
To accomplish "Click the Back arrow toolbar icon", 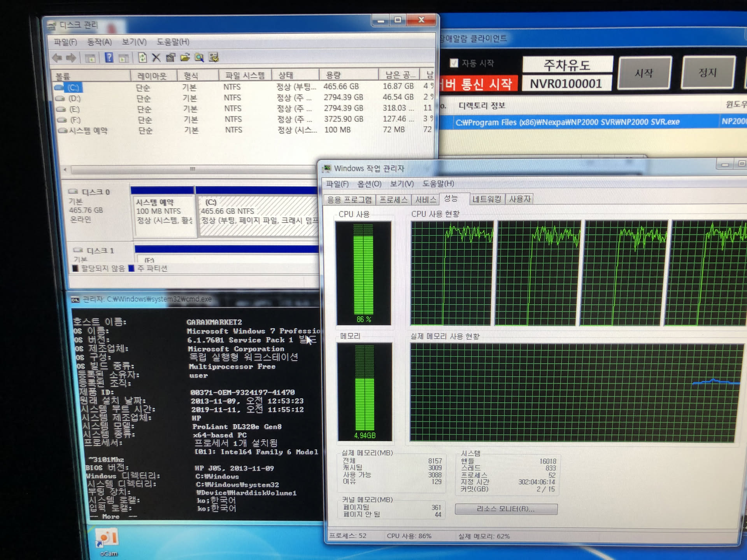I will click(x=57, y=58).
